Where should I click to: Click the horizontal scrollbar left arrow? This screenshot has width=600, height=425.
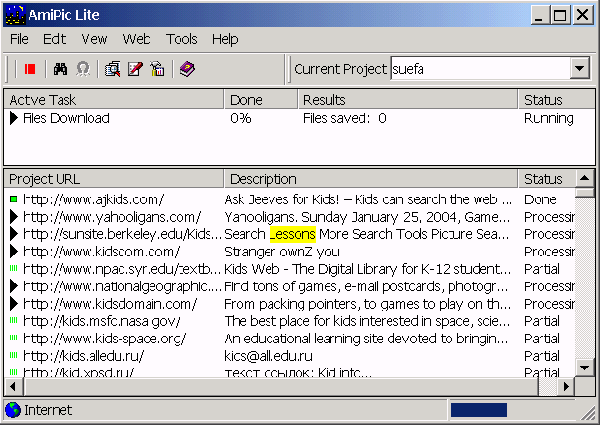point(13,387)
